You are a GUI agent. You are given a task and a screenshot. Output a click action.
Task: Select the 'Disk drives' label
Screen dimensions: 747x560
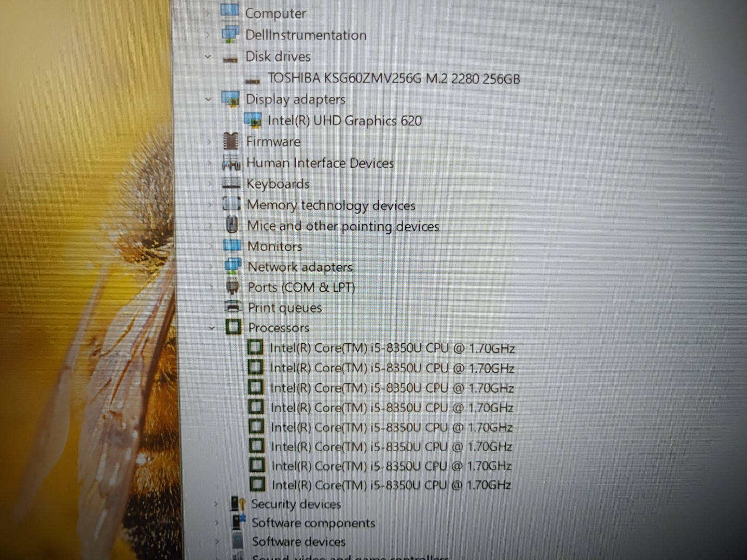point(278,56)
